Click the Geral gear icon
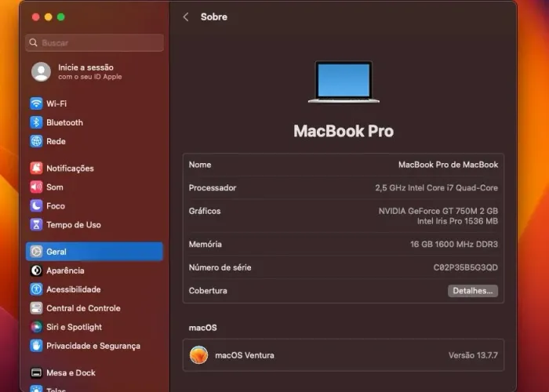 click(x=36, y=252)
